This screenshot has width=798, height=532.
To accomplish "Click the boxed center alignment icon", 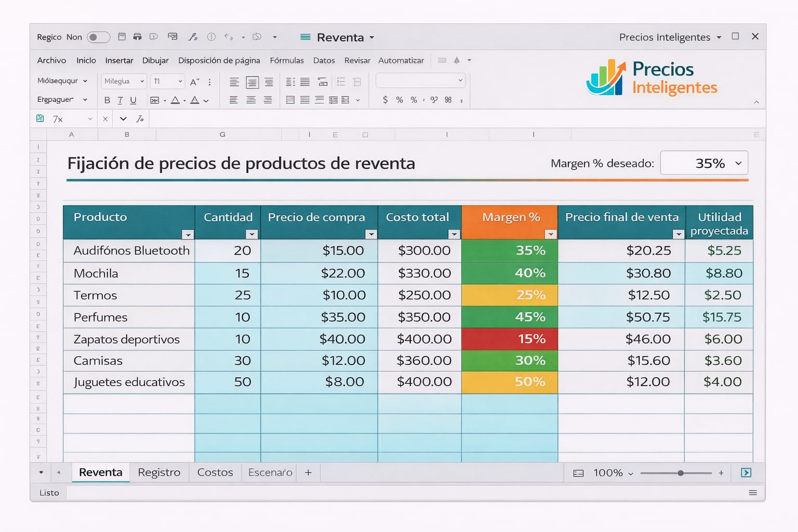I will [252, 82].
